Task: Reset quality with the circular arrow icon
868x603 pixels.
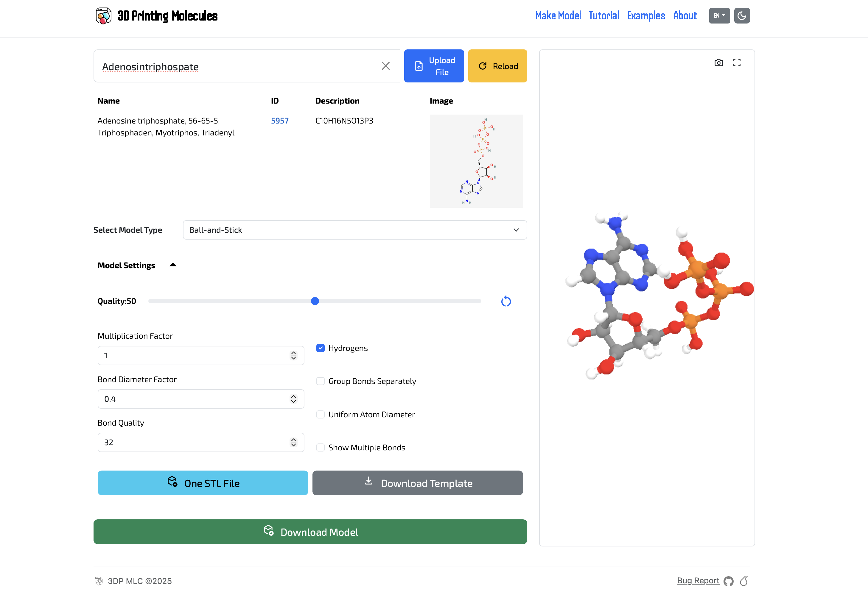Action: coord(506,301)
